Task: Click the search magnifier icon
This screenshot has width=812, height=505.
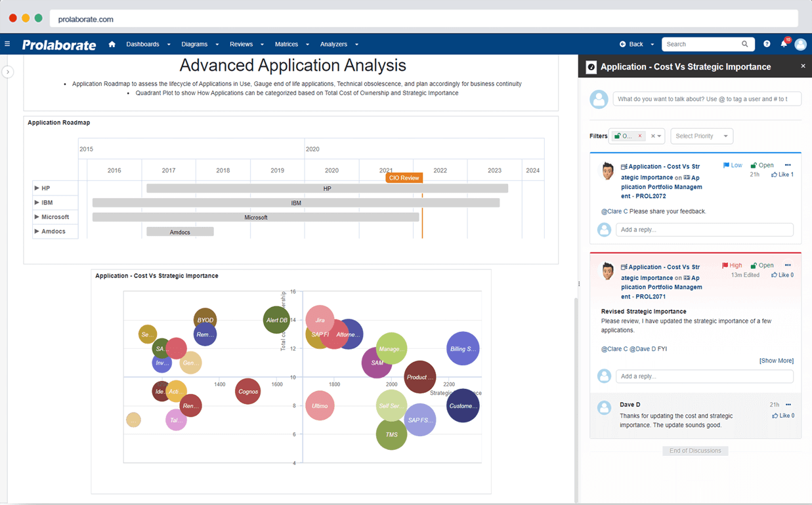Action: tap(745, 44)
